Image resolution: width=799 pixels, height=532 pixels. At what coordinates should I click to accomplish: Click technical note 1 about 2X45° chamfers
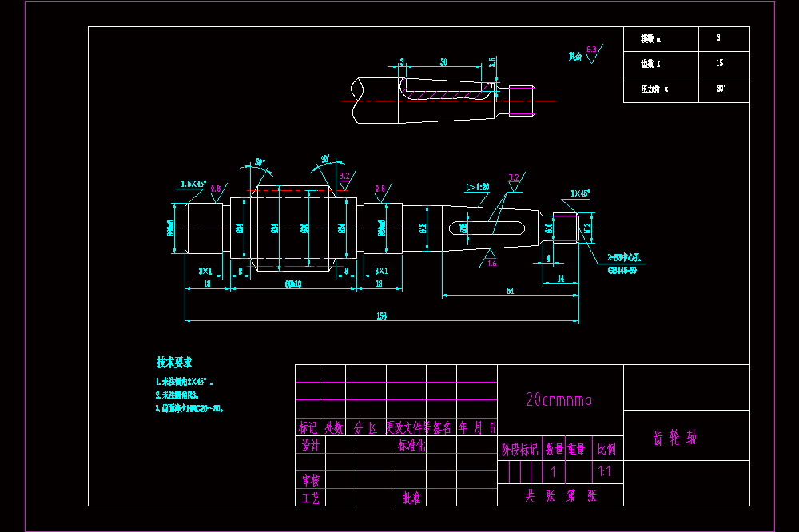tap(185, 382)
